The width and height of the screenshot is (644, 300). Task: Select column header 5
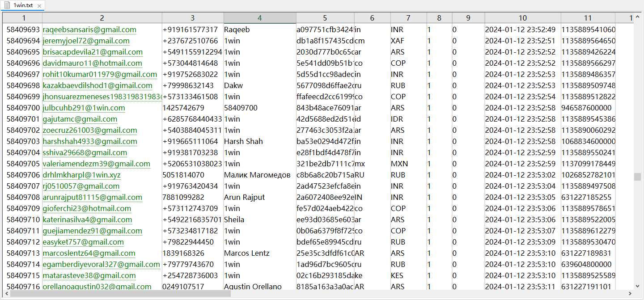pyautogui.click(x=325, y=18)
